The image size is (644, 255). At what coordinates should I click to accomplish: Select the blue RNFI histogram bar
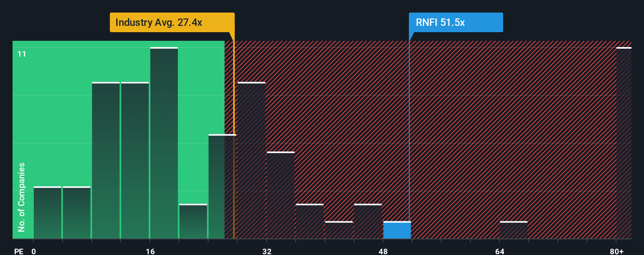point(397,230)
